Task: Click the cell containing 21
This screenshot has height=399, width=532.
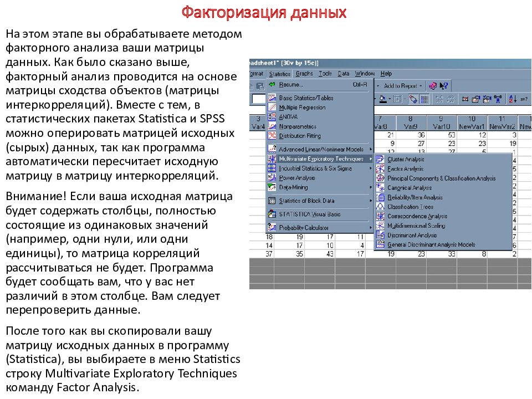Action: (385, 135)
